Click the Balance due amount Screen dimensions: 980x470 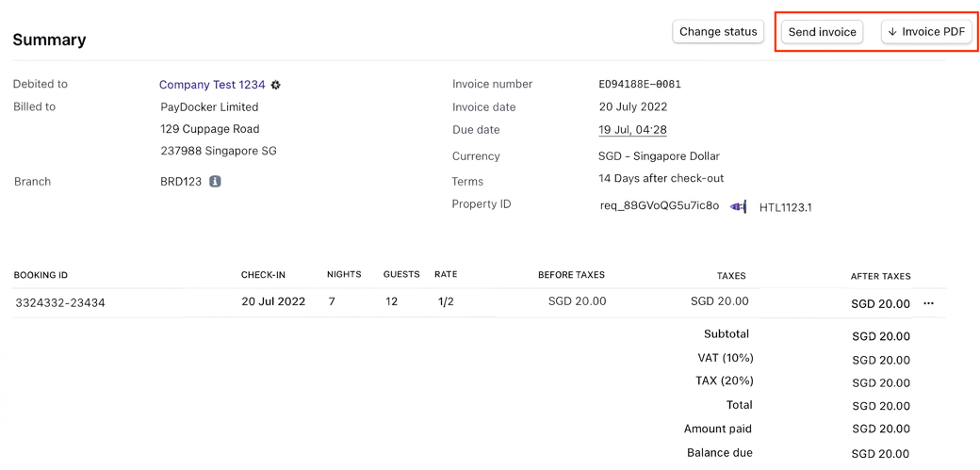[880, 454]
